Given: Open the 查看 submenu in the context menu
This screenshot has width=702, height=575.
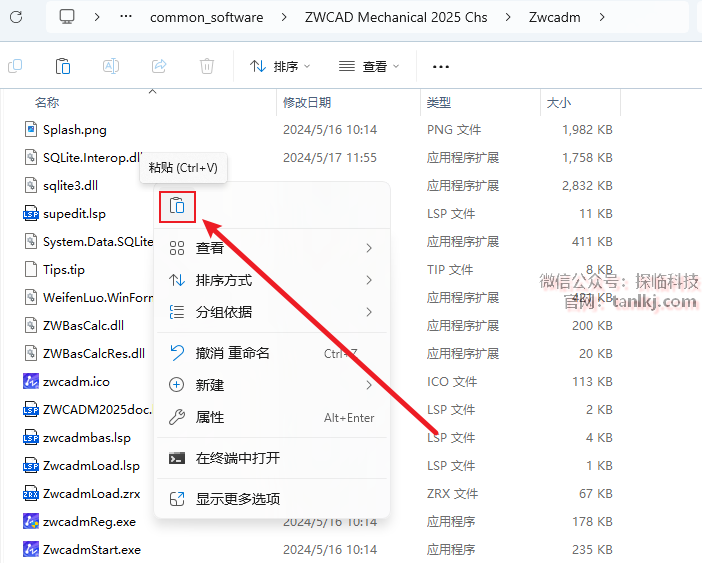Looking at the screenshot, I should [x=272, y=248].
